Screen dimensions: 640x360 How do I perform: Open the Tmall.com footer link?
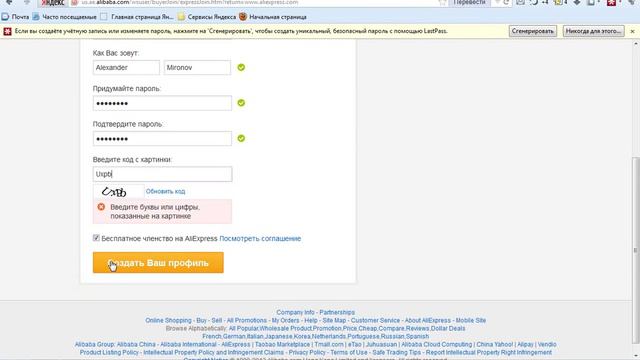[x=329, y=345]
